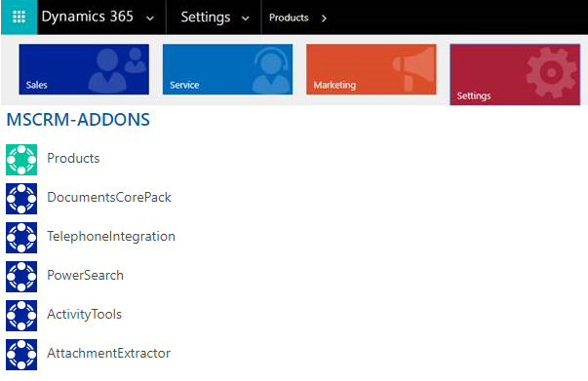Viewport: 588px width, 381px height.
Task: Open the PowerSearch link
Action: click(x=85, y=276)
